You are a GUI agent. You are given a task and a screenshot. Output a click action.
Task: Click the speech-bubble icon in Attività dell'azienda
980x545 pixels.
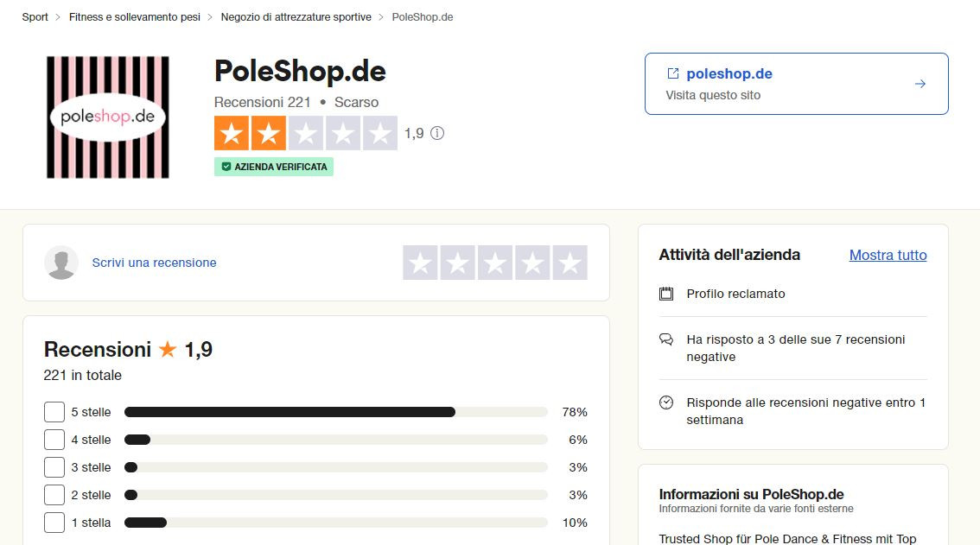665,339
